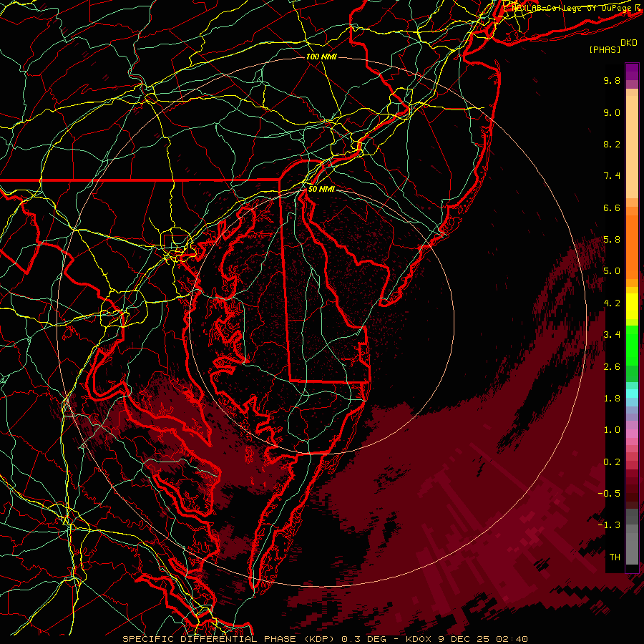Click the 9.8 value on color scale

tap(612, 80)
